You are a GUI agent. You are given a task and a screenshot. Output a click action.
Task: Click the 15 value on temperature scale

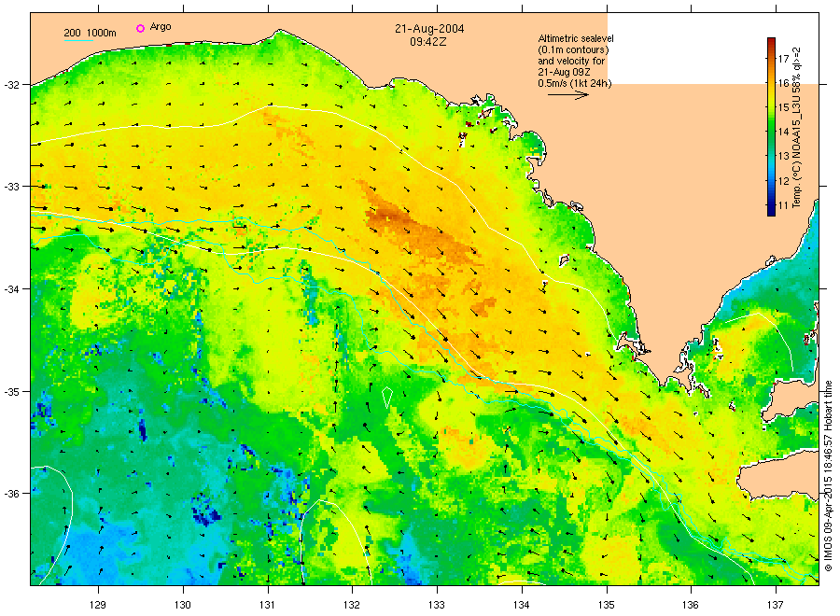click(784, 107)
